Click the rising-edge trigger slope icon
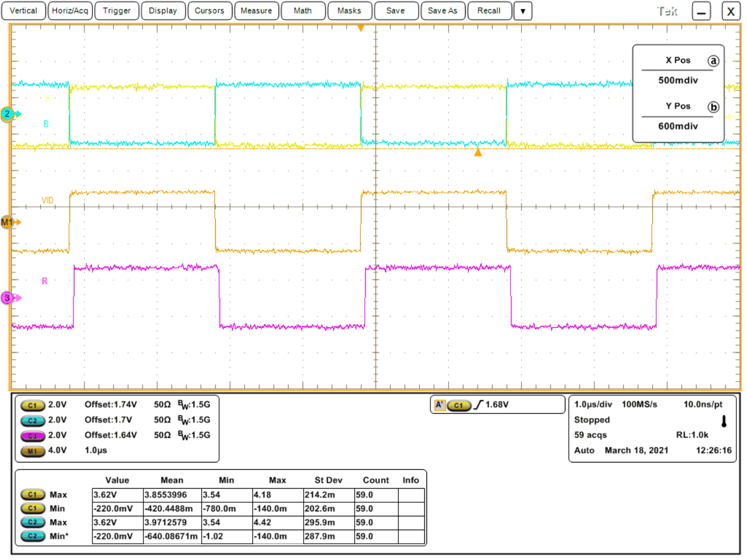This screenshot has width=747, height=560. 477,405
